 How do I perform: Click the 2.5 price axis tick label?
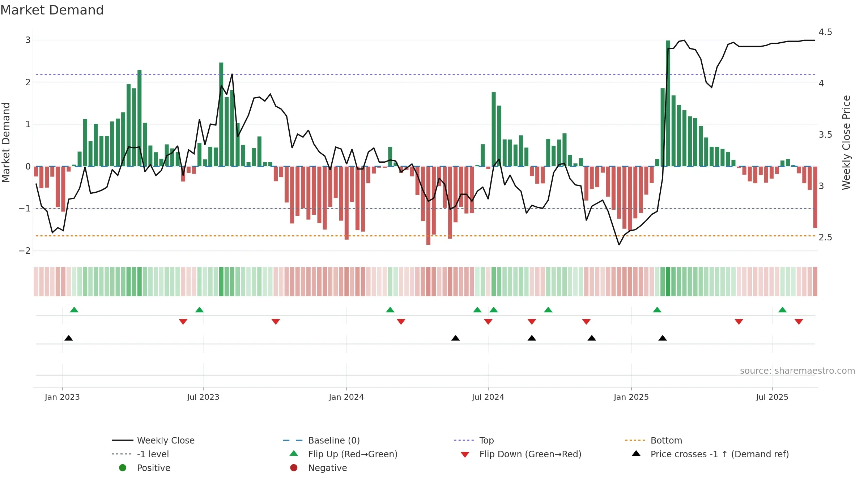tap(825, 237)
